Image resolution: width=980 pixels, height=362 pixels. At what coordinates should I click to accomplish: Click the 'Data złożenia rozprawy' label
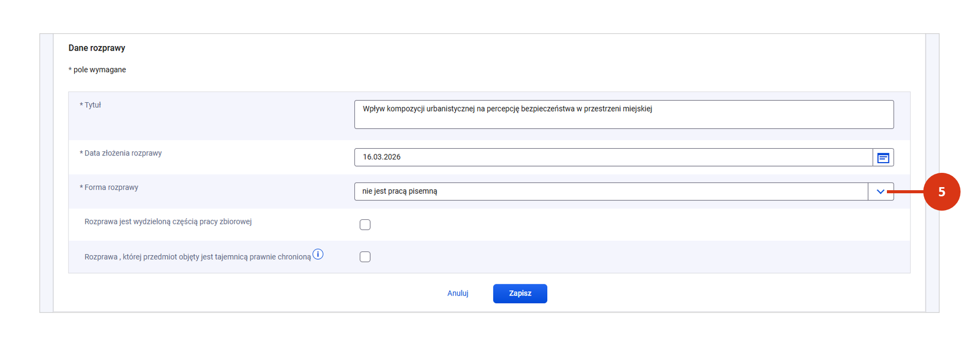pos(121,153)
